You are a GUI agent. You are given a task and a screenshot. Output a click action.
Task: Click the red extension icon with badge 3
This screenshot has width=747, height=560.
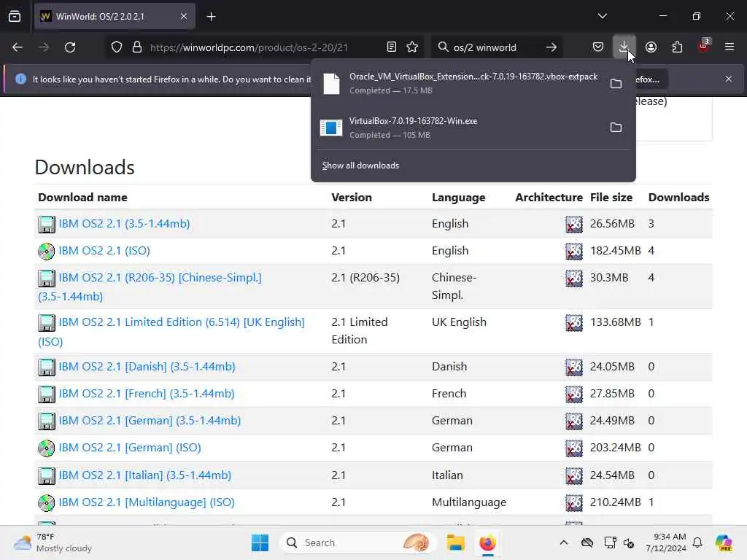pyautogui.click(x=704, y=46)
